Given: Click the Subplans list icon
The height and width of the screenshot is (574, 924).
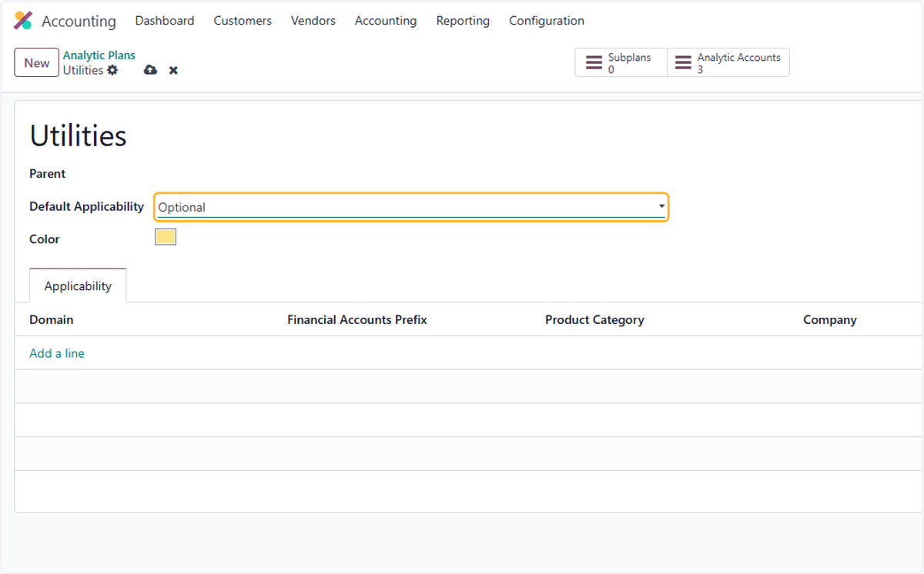Looking at the screenshot, I should pos(594,63).
